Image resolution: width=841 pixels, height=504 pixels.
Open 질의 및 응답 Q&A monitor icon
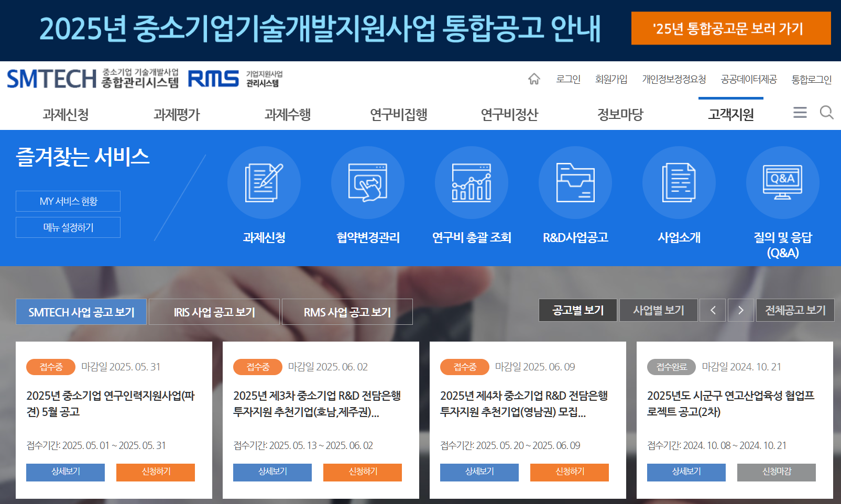coord(782,182)
